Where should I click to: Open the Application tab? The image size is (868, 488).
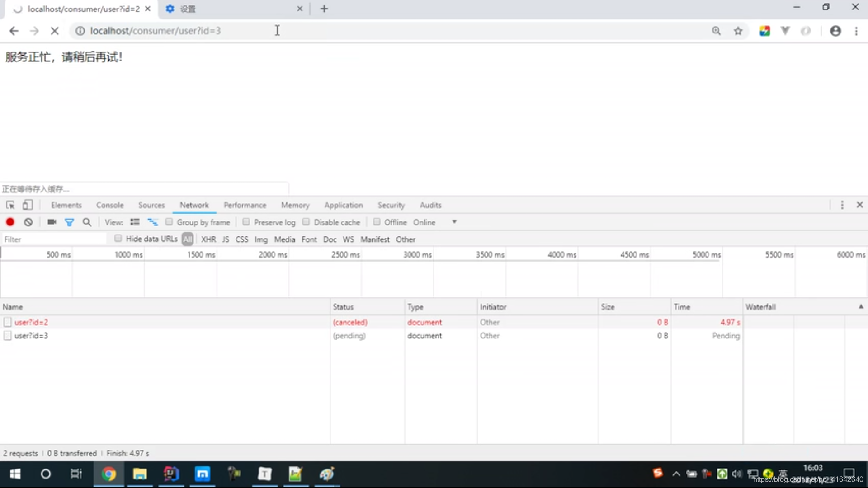coord(344,205)
